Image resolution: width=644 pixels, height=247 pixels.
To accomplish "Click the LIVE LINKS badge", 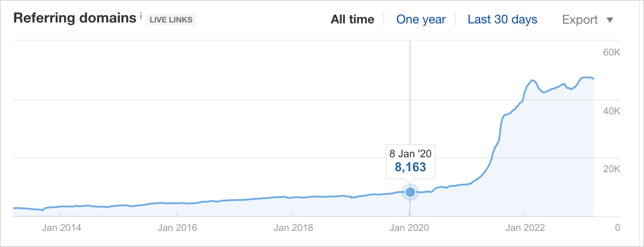I will pyautogui.click(x=171, y=20).
